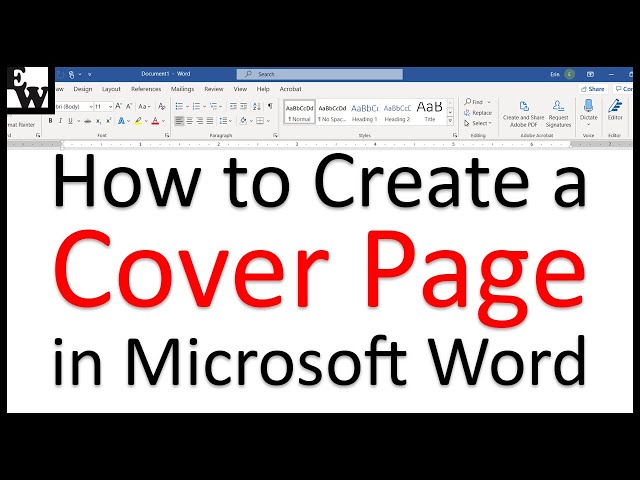Click Replace in Editing group
Viewport: 640px width, 480px height.
coord(478,113)
